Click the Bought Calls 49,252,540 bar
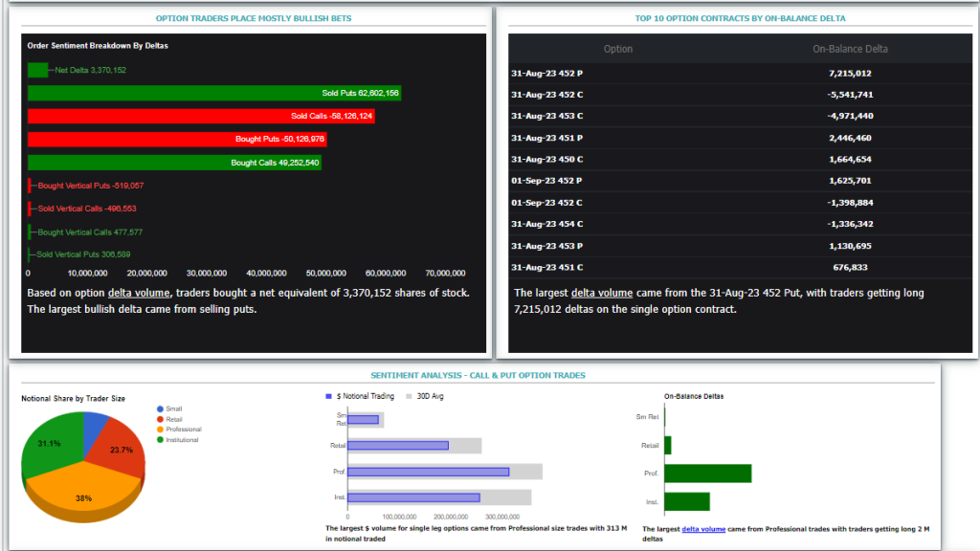Viewport: 980px width, 551px height. coord(174,163)
